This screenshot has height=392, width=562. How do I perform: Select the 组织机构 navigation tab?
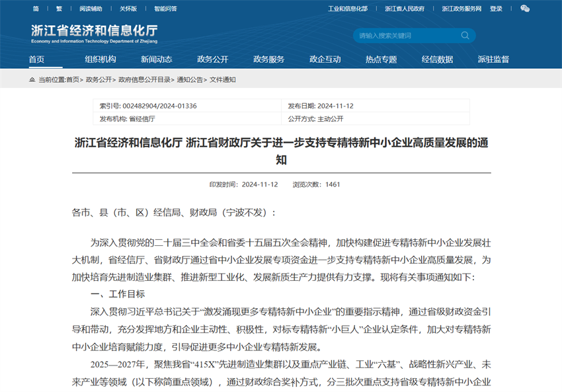coord(100,59)
